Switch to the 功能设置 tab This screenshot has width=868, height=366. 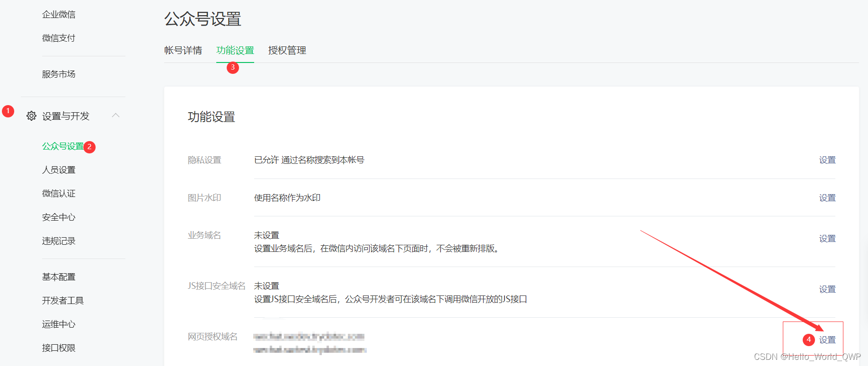235,50
